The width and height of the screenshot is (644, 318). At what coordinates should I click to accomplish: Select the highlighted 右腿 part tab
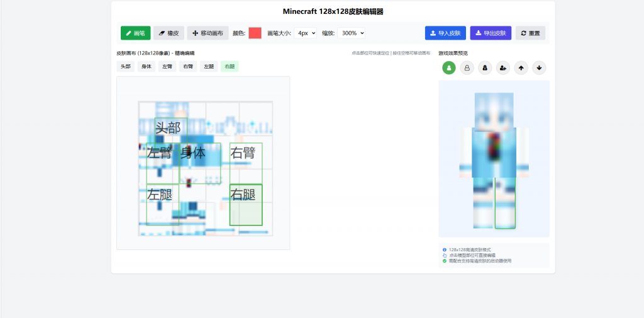pos(230,66)
